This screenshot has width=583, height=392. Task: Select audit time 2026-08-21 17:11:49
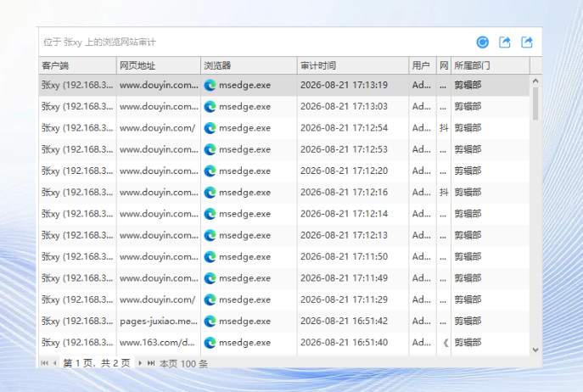pos(344,278)
